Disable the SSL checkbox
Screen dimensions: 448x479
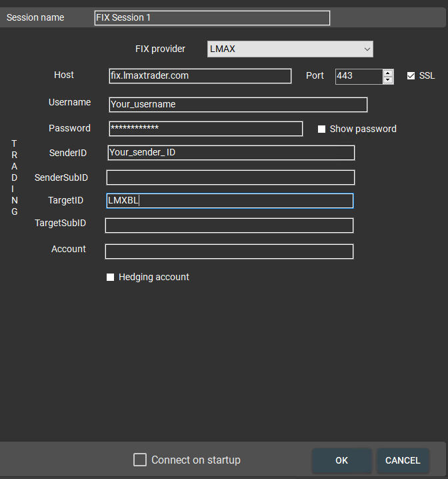[411, 76]
